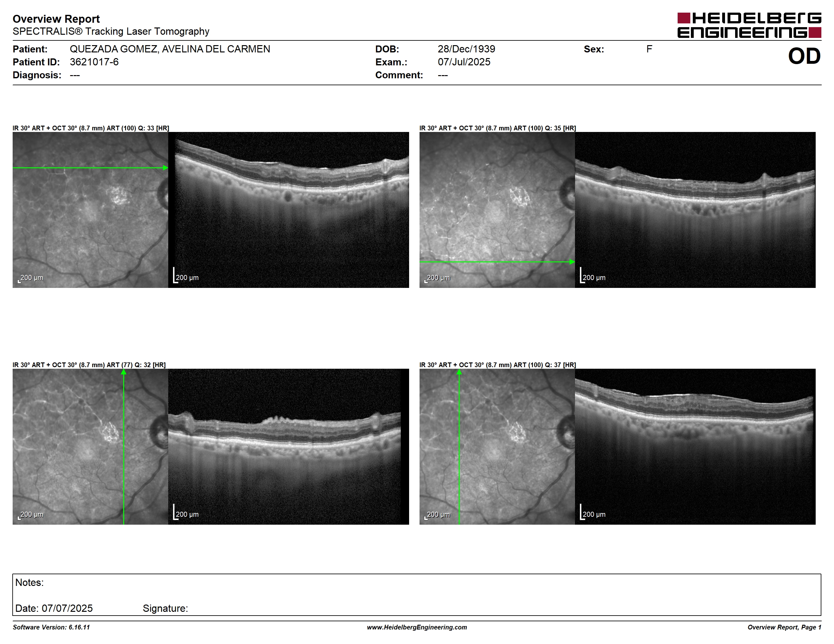
Task: Select patient name QUEZADA GOMEZ, AVELINA DEL CARMEN
Action: point(170,49)
